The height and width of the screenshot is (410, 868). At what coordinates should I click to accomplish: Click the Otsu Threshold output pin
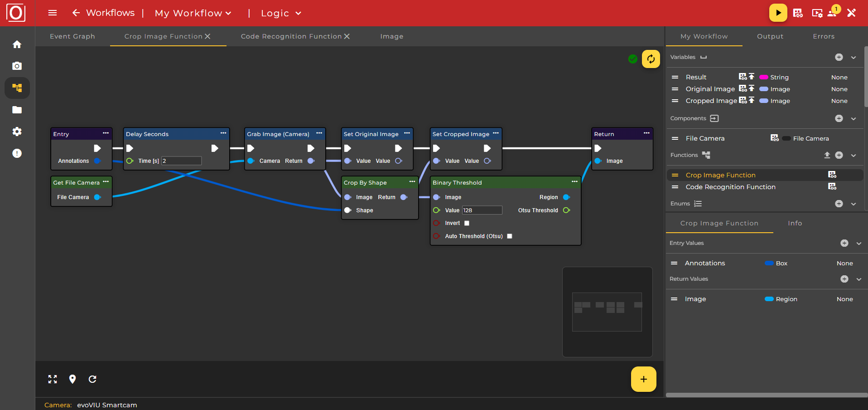pyautogui.click(x=566, y=210)
